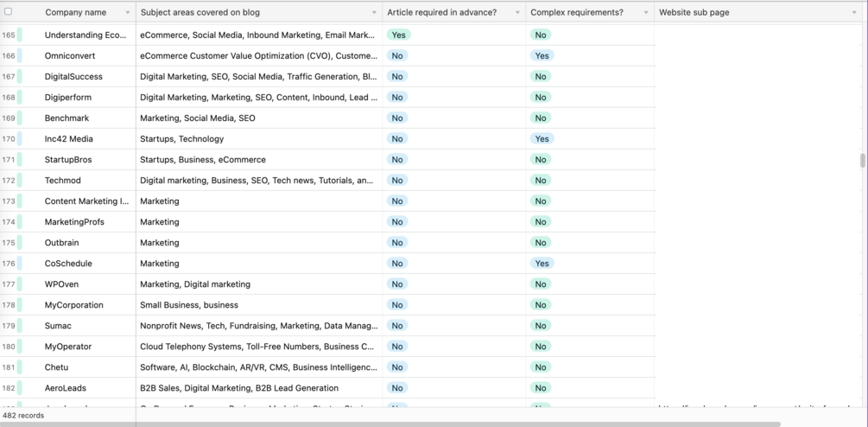
Task: Select the Sumac company cell
Action: [x=79, y=326]
